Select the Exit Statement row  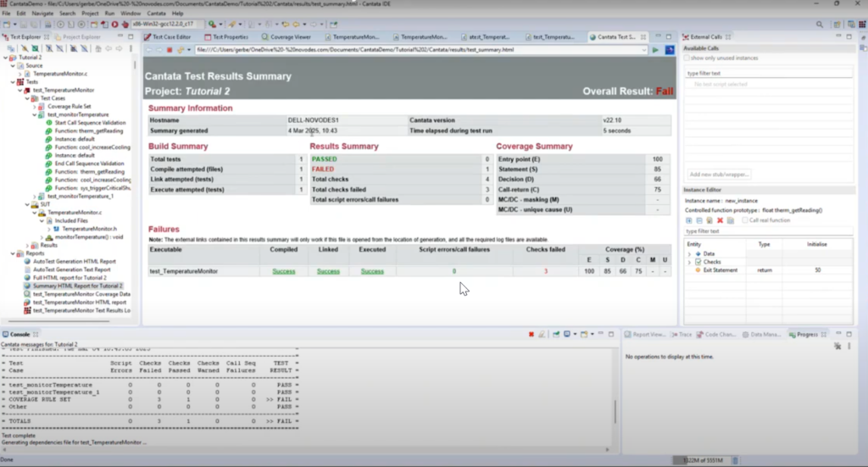770,270
